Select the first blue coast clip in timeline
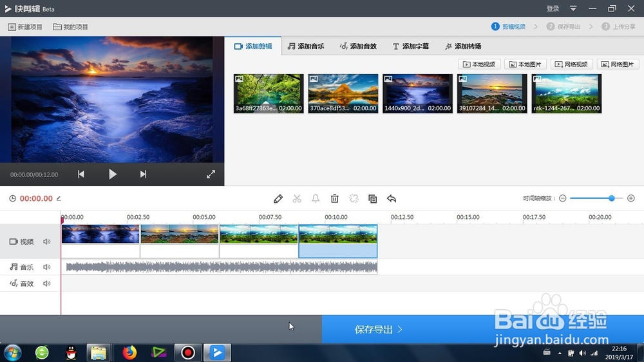 pyautogui.click(x=100, y=241)
